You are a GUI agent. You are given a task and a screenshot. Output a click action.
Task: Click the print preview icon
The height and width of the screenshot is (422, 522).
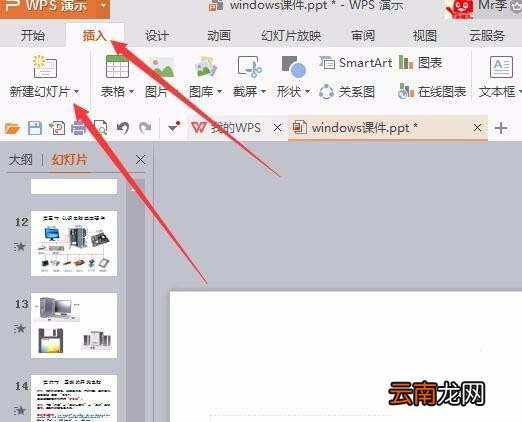coord(101,128)
